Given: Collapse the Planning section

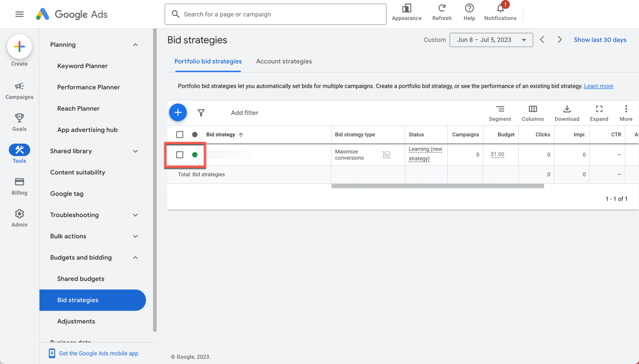Looking at the screenshot, I should coord(135,45).
